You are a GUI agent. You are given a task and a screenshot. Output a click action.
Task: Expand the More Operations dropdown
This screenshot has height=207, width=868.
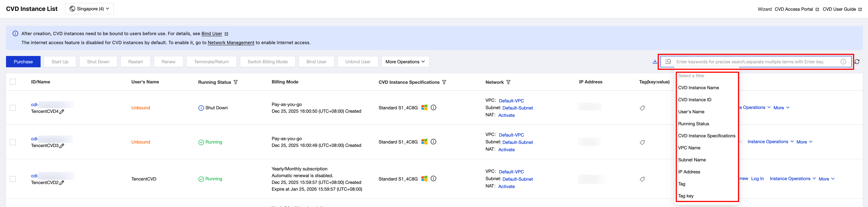pos(405,62)
